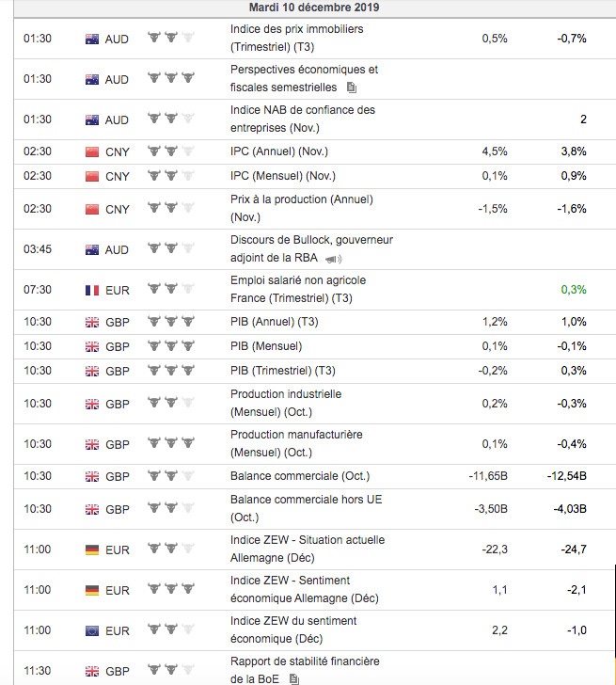Click the document icon beside Rapport de stabilité financière
Screen dimensions: 616x685
click(x=294, y=678)
